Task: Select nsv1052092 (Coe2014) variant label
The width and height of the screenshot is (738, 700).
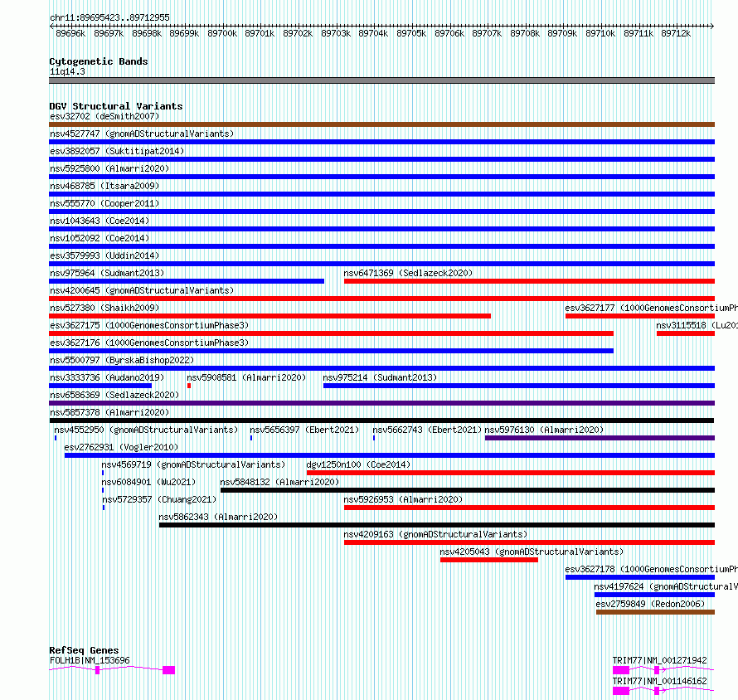Action: tap(100, 238)
